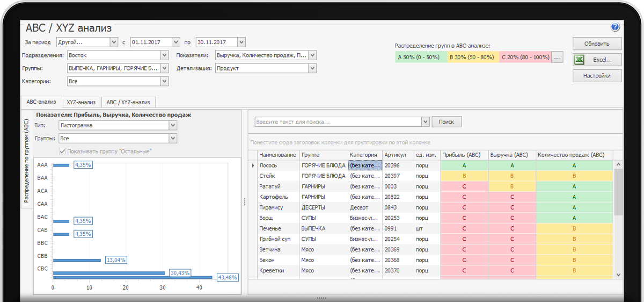Click the row indicator arrow beside Лосось
Image resolution: width=644 pixels, height=302 pixels.
pyautogui.click(x=253, y=166)
